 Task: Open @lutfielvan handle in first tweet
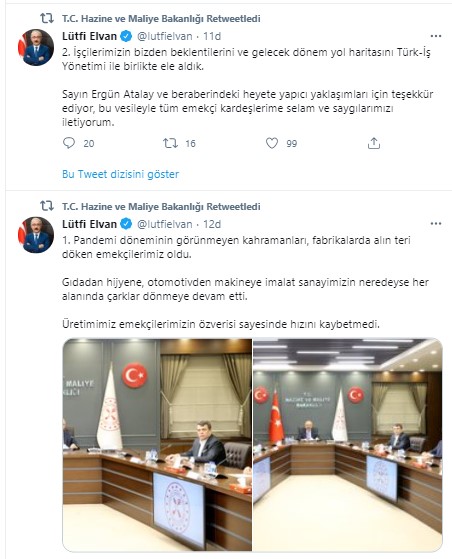click(165, 36)
